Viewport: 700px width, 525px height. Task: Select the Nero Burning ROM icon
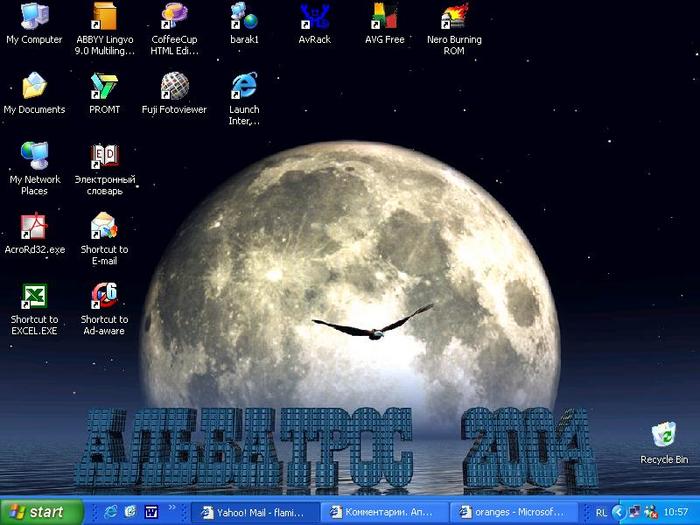tap(454, 29)
